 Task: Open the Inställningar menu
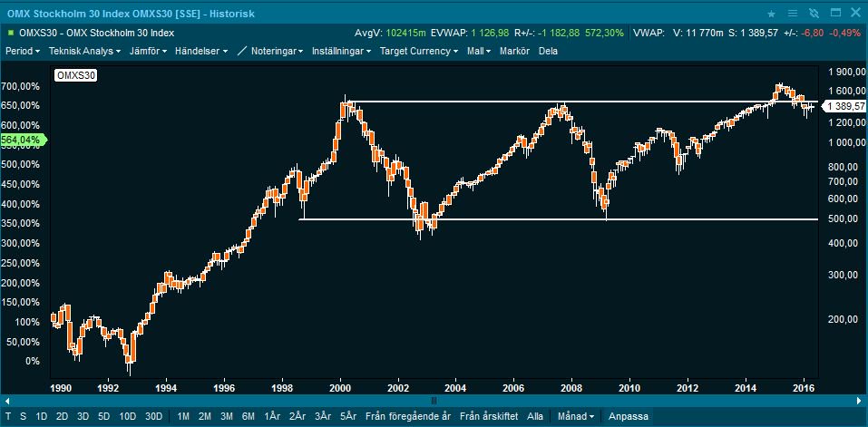tap(341, 51)
